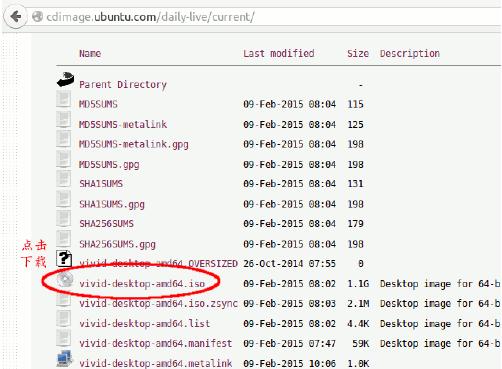Open vivid-desktop-amd64.metalink file
This screenshot has height=369, width=502.
[x=156, y=363]
